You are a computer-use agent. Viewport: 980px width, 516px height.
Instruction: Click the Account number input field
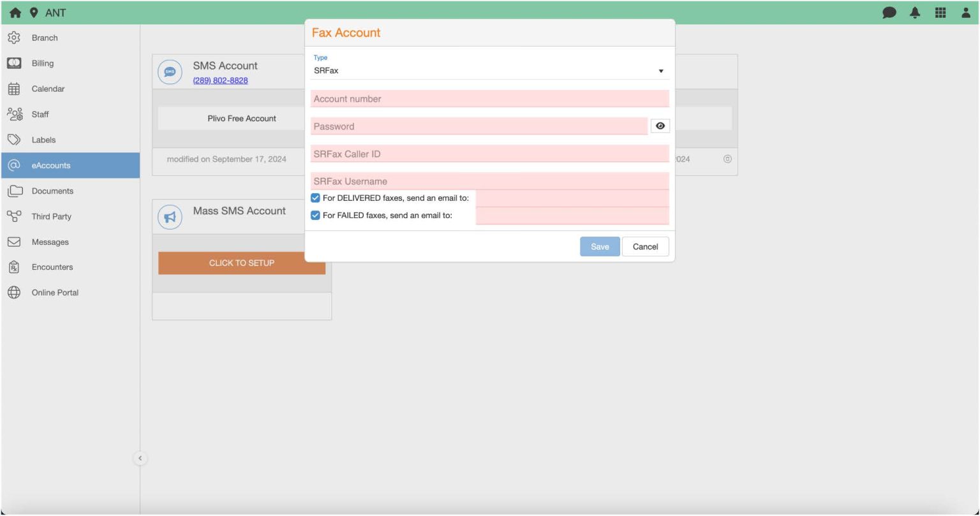pyautogui.click(x=489, y=98)
